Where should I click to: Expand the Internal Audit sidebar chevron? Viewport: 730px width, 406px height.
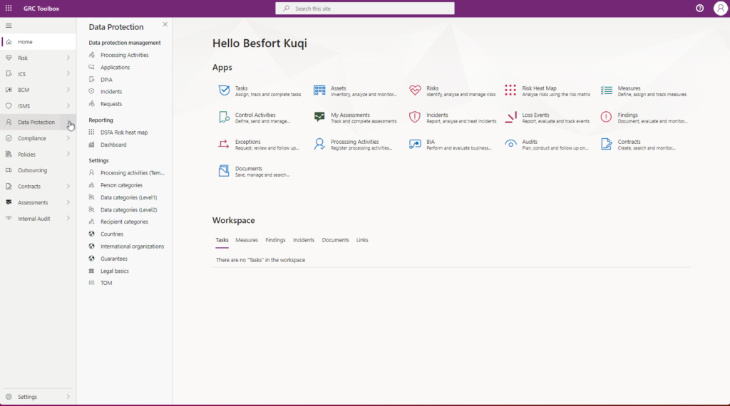(68, 218)
